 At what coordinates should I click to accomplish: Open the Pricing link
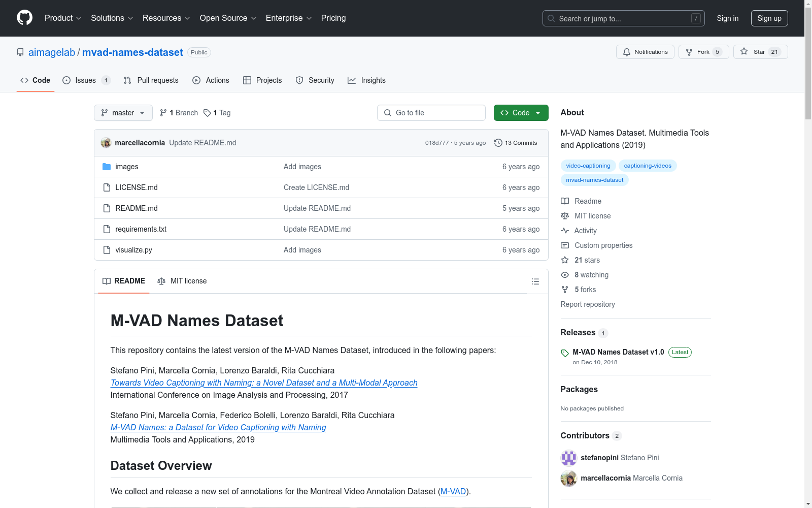(333, 18)
